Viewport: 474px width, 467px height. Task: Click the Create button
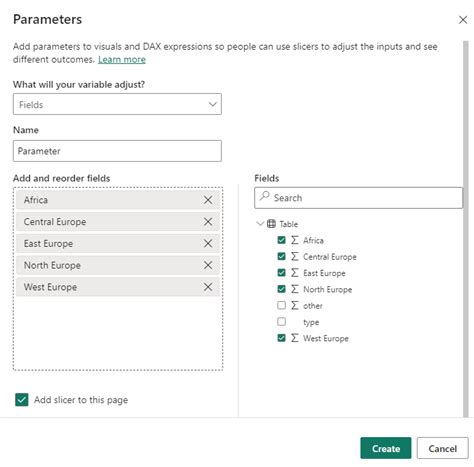[386, 448]
